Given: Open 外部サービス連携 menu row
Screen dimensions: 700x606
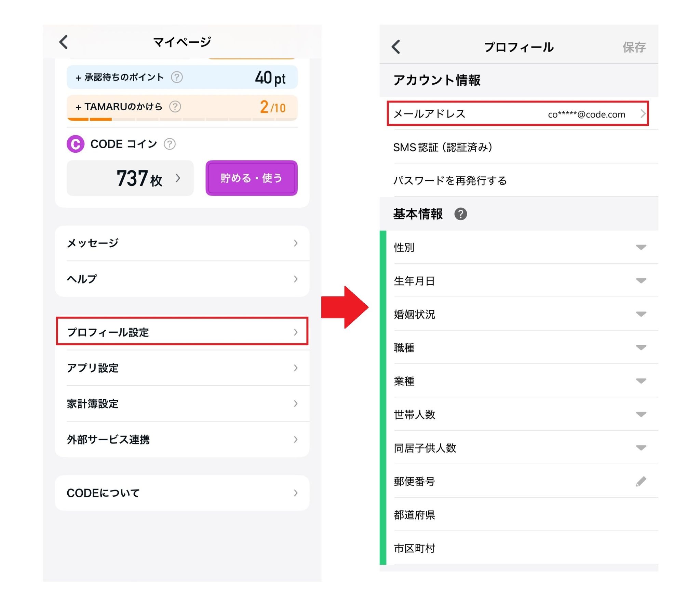Looking at the screenshot, I should (182, 439).
